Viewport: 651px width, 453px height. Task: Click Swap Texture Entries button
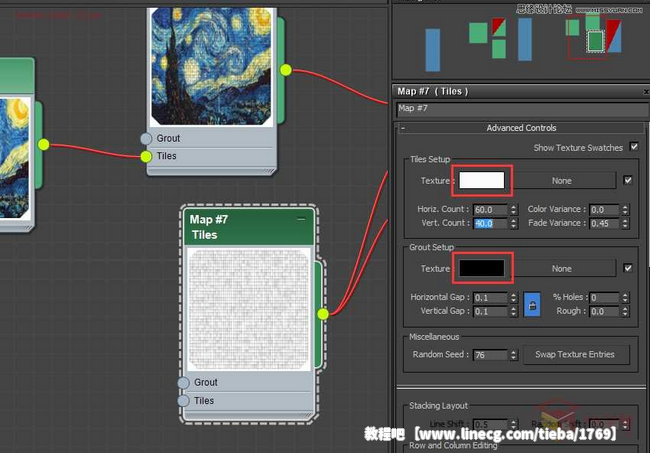[575, 354]
